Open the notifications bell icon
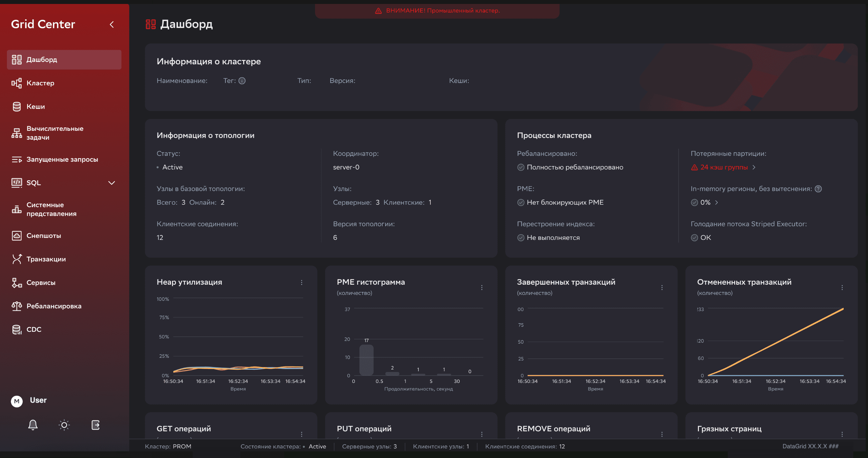The height and width of the screenshot is (458, 868). [33, 425]
